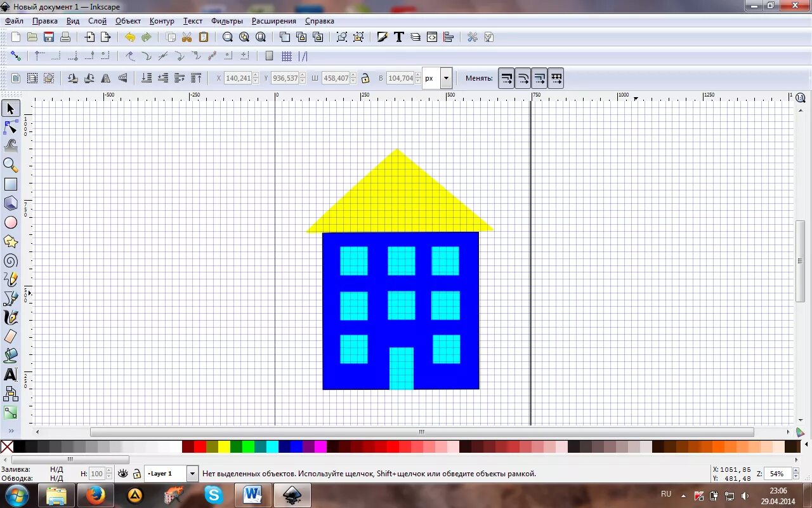Step the X position value up
Image resolution: width=812 pixels, height=508 pixels.
pos(256,75)
